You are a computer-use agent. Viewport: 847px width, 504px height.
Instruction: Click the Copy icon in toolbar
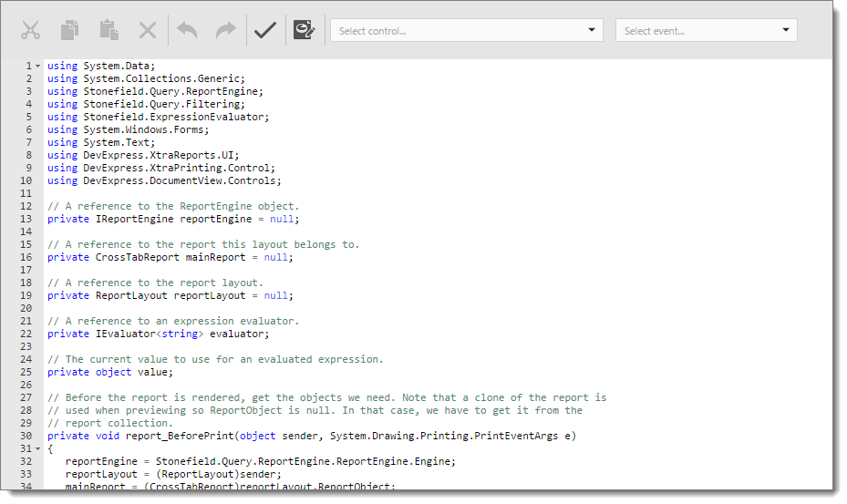[70, 30]
